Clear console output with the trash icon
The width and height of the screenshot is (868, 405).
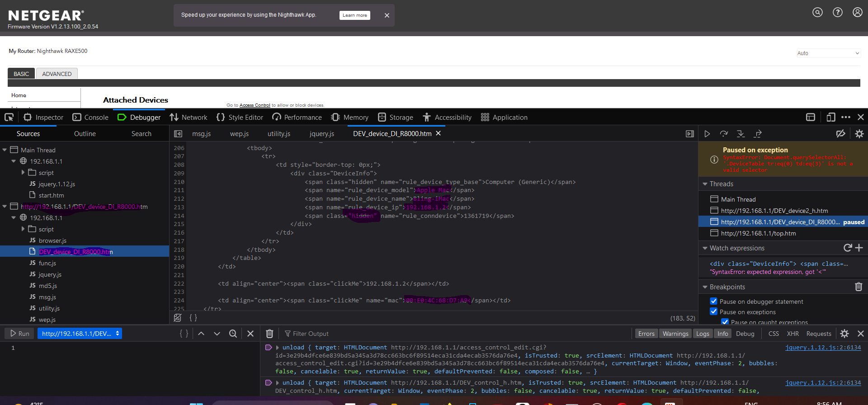click(x=269, y=334)
